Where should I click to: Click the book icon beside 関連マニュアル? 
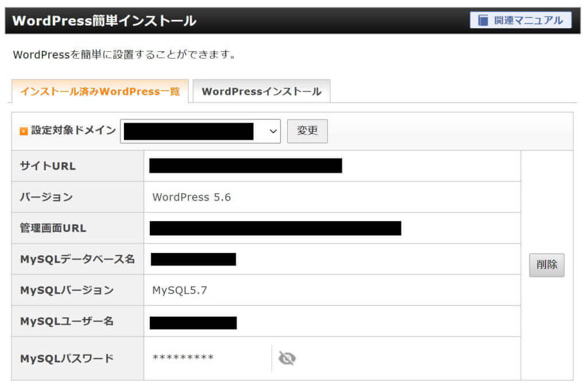[x=483, y=20]
